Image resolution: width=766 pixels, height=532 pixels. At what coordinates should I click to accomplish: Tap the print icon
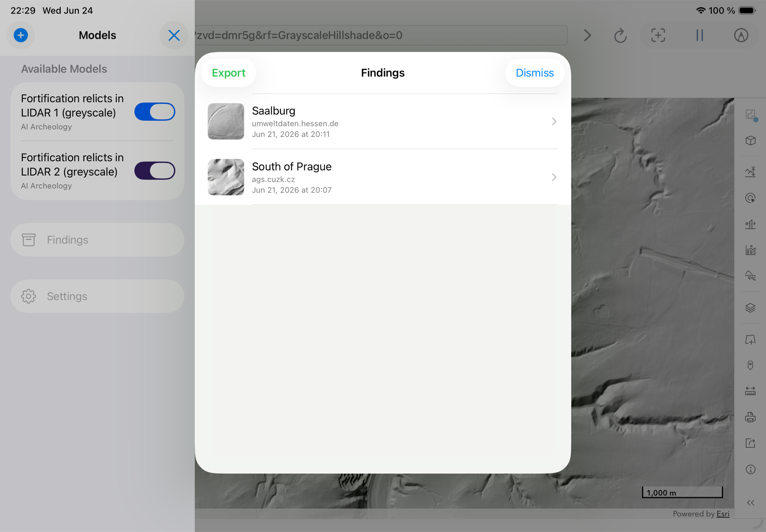(751, 417)
